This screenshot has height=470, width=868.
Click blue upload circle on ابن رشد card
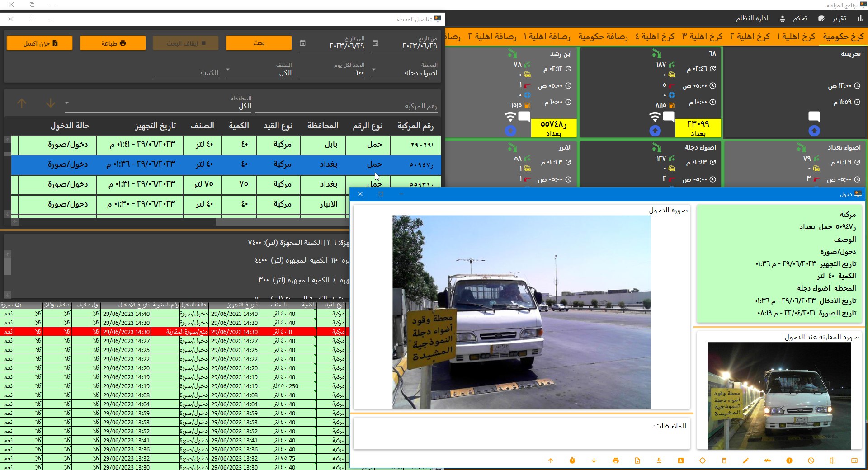[x=510, y=131]
